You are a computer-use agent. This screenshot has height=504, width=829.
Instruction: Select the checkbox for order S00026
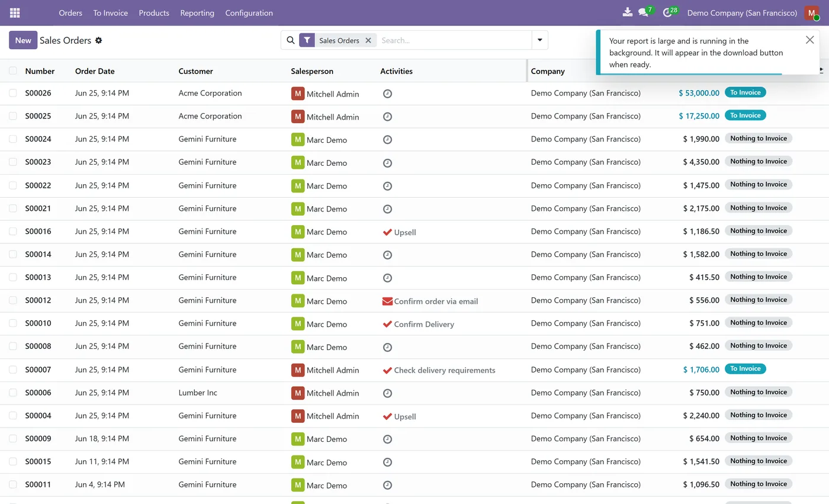coord(13,93)
